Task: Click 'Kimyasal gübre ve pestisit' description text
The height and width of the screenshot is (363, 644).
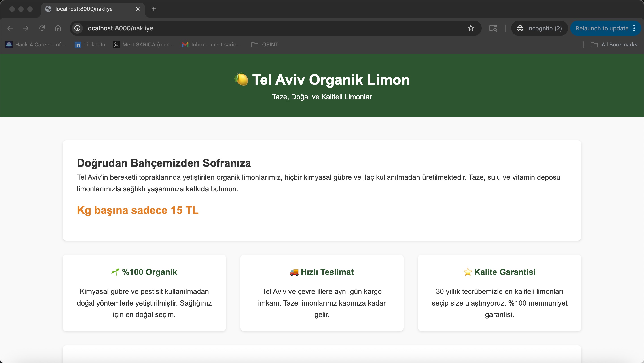Action: click(x=144, y=303)
